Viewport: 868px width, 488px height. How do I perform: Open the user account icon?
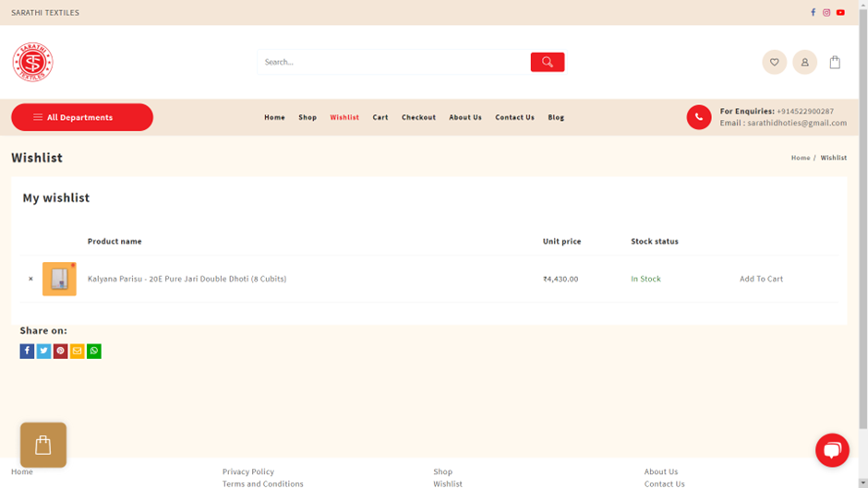[x=804, y=62]
